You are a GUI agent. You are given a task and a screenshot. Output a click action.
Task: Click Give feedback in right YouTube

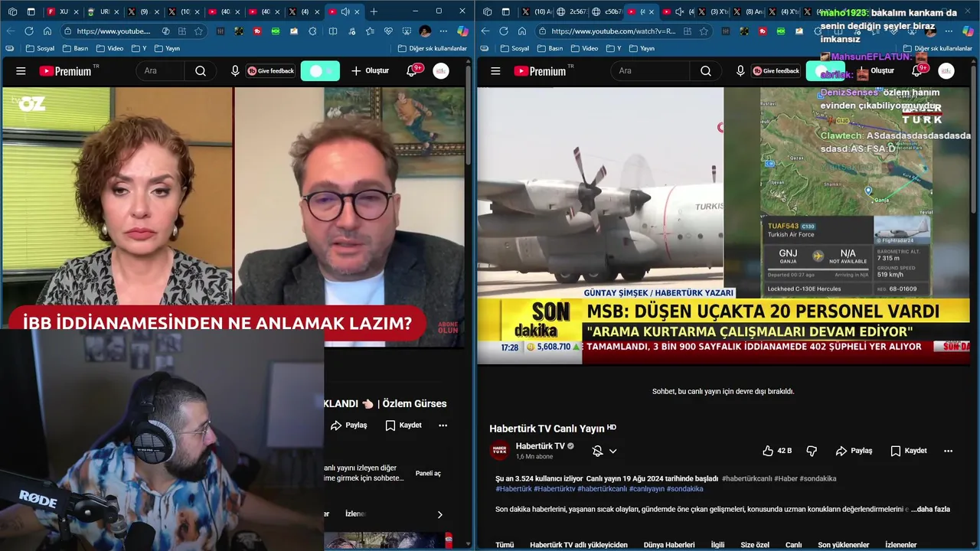776,71
